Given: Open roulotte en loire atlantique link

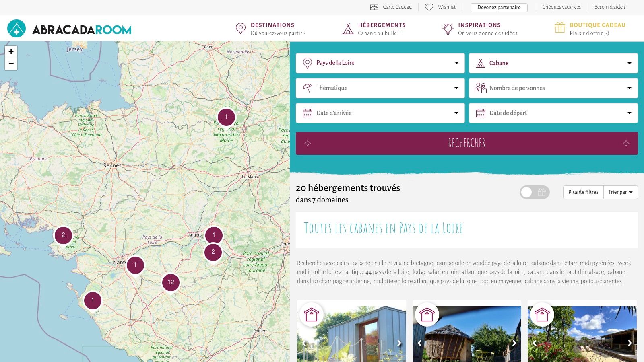Looking at the screenshot, I should pyautogui.click(x=425, y=281).
